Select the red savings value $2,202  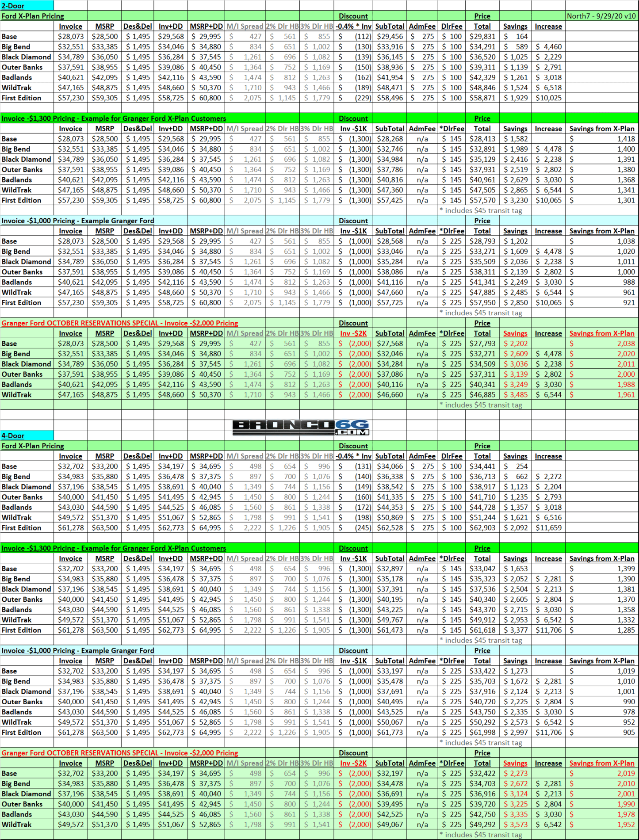point(516,344)
